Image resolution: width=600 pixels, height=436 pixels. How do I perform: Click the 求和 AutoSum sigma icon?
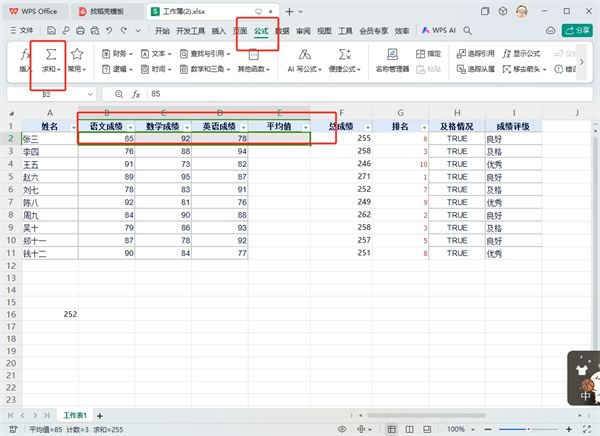pos(50,54)
